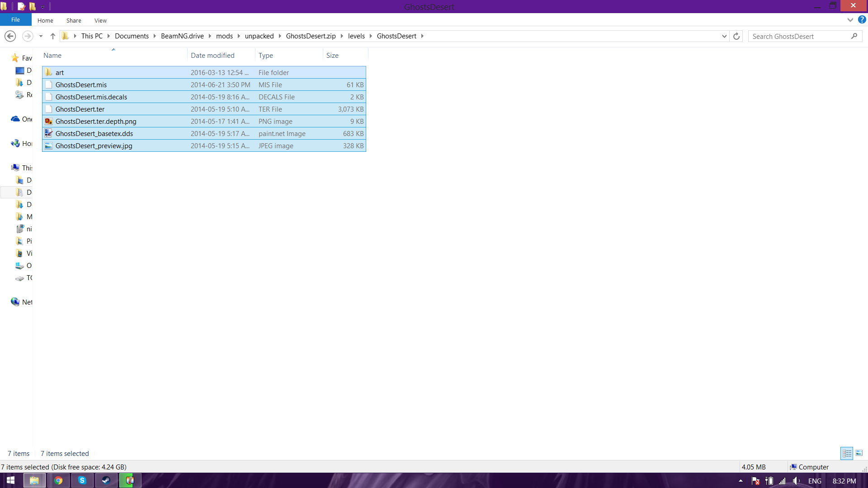Open File Explorer from the taskbar
This screenshot has height=488, width=868.
[34, 480]
